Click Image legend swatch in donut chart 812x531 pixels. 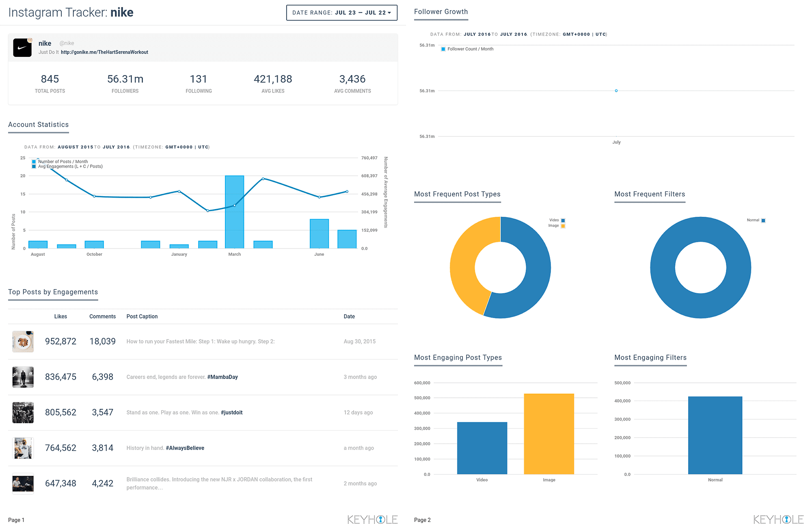pyautogui.click(x=563, y=226)
